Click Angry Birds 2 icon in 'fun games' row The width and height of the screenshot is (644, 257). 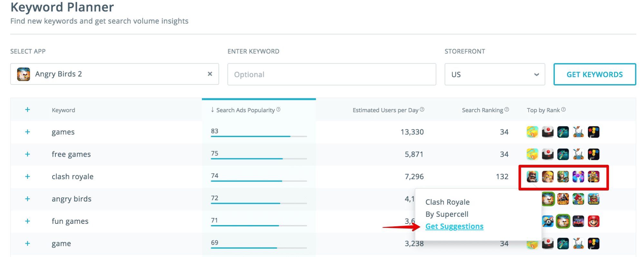point(563,221)
